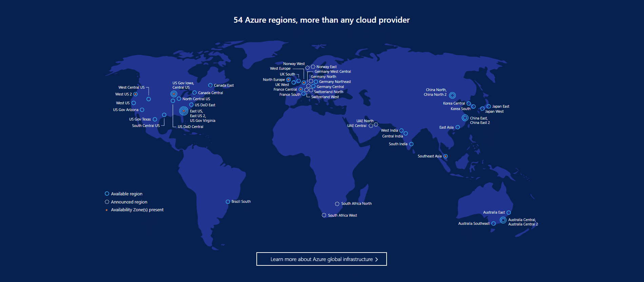The width and height of the screenshot is (644, 282).
Task: Click the North Central US marker
Action: pos(179,99)
